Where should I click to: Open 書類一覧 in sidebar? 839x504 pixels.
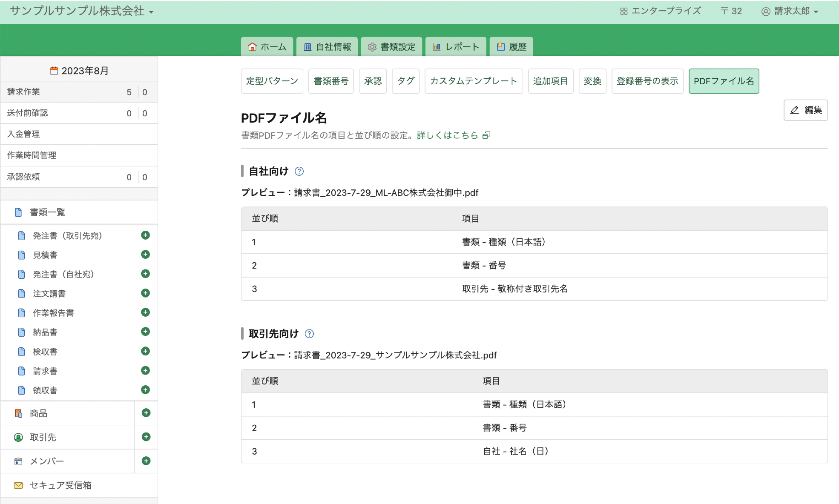pos(47,212)
